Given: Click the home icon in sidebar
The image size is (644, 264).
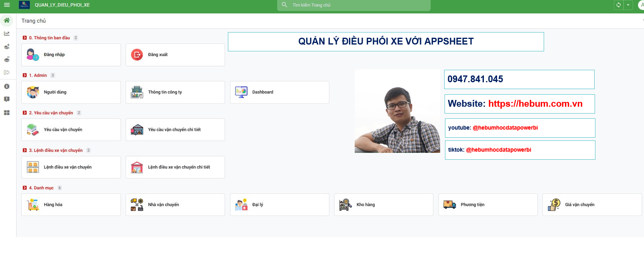Looking at the screenshot, I should click(7, 20).
